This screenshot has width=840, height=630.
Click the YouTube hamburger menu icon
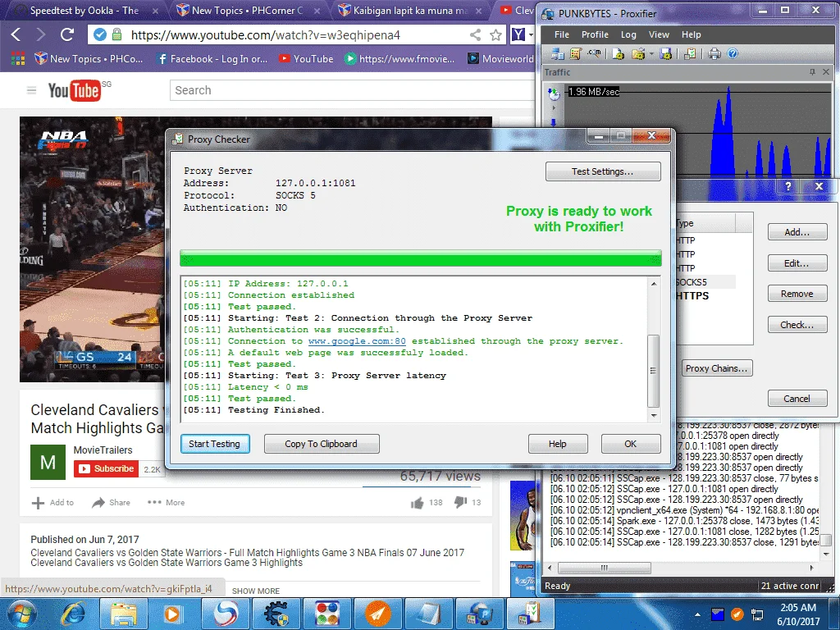32,90
